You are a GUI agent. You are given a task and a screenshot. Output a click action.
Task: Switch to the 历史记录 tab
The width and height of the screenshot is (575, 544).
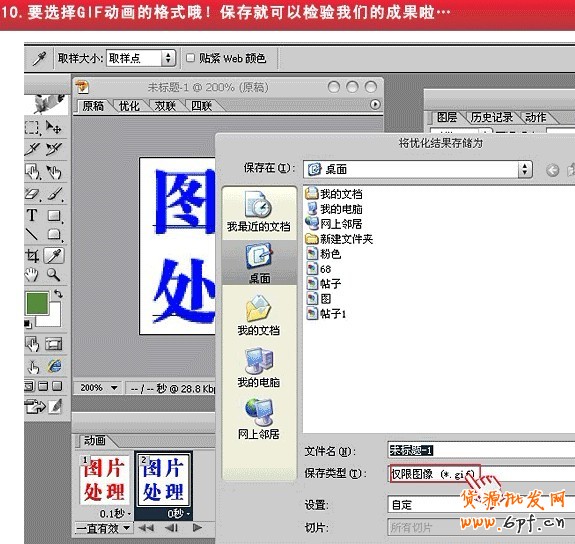[491, 117]
